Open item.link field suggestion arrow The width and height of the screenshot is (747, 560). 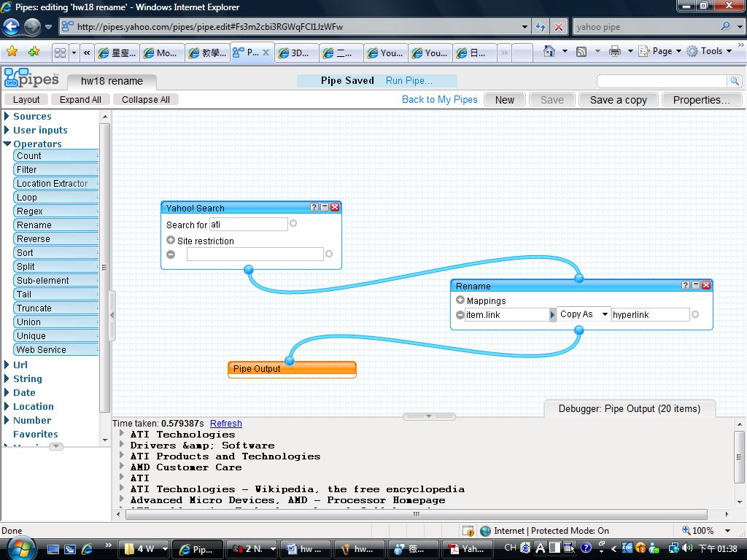553,315
